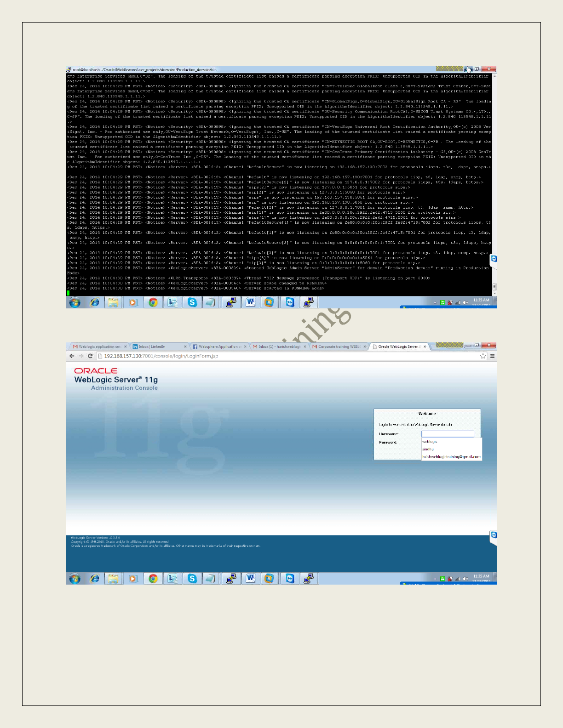Pick 'haishweblogictraining@gmail.com' from the suggestions
This screenshot has width=563, height=728.
pyautogui.click(x=451, y=457)
